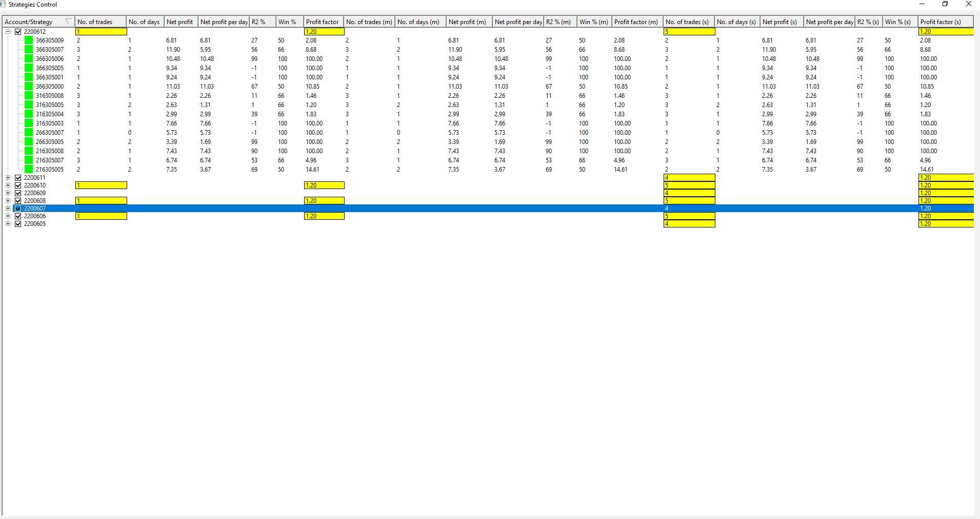Click profit factor value 14.61
This screenshot has height=519, width=980.
click(312, 170)
